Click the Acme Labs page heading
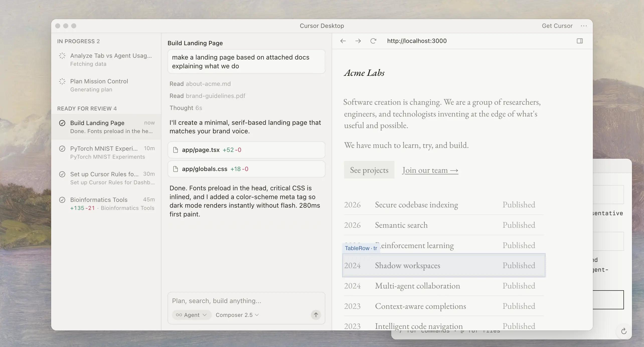 [364, 73]
